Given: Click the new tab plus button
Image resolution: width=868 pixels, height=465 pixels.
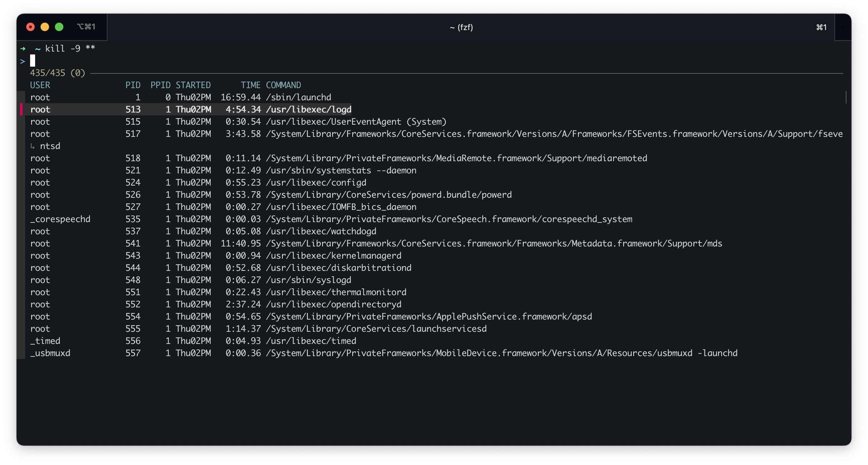Looking at the screenshot, I should click(x=843, y=27).
